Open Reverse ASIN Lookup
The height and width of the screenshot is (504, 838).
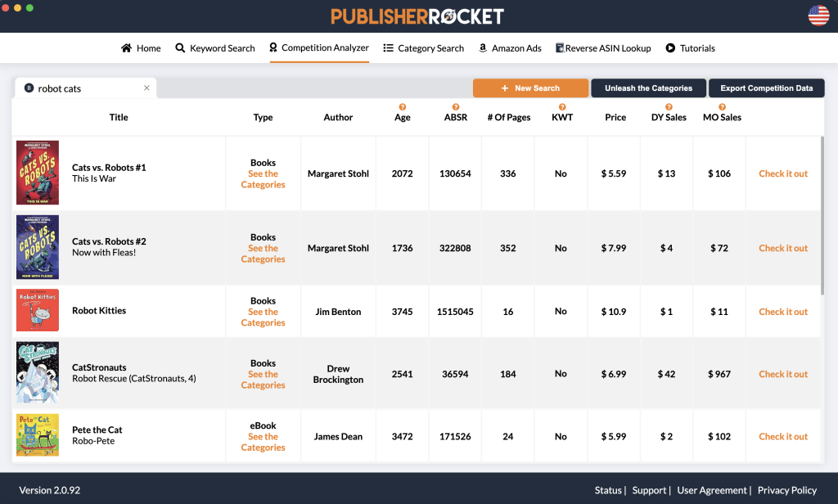click(x=603, y=48)
